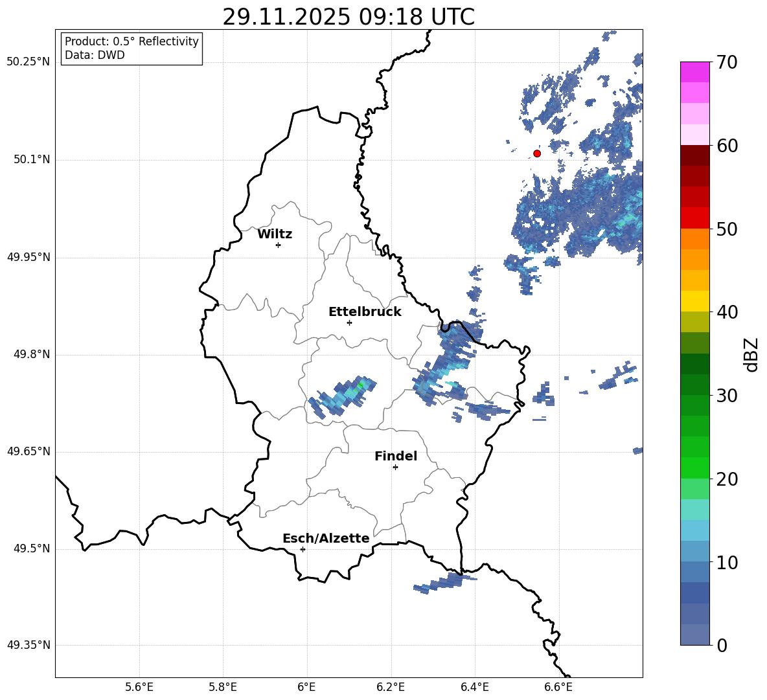Viewport: 767px width, 700px height.
Task: Click the dark blue colorbar segment below 10
Action: tap(694, 593)
